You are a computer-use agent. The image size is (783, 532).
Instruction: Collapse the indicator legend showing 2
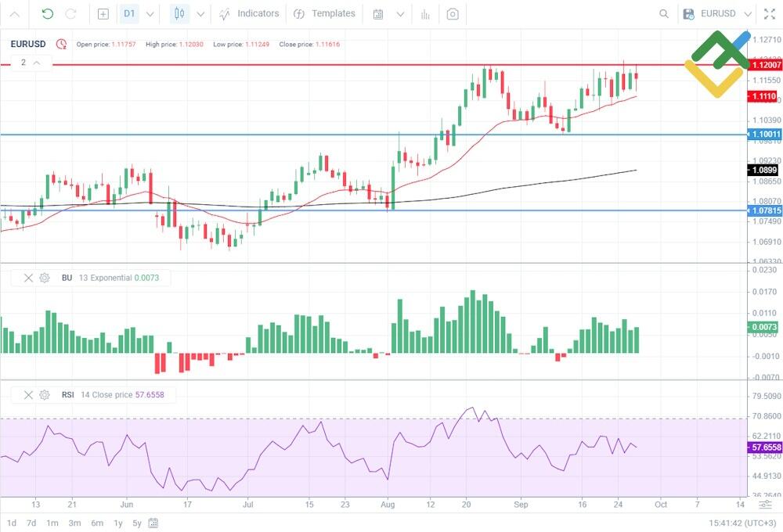[x=36, y=63]
